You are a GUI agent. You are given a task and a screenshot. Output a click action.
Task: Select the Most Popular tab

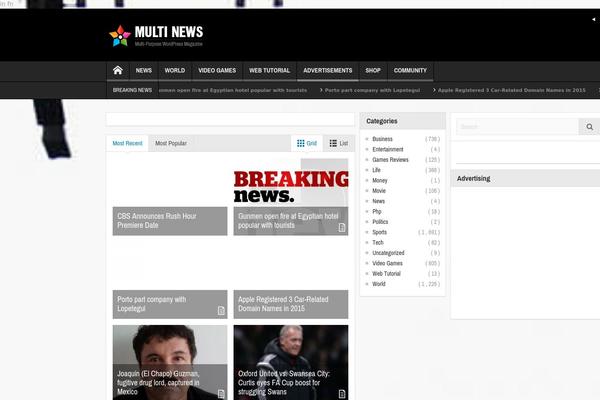[x=171, y=143]
